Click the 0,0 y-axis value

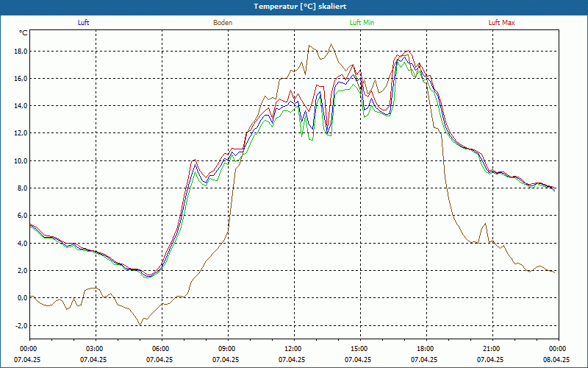pyautogui.click(x=22, y=298)
